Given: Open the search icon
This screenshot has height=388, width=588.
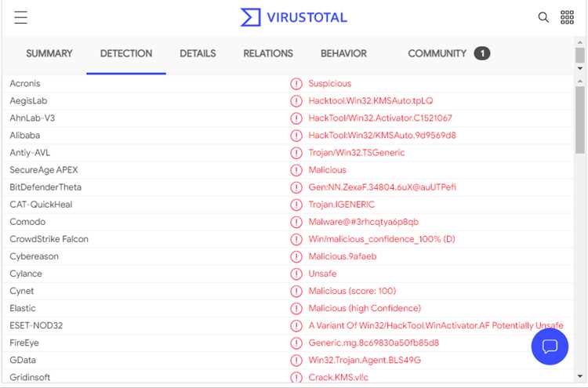Looking at the screenshot, I should [x=543, y=17].
